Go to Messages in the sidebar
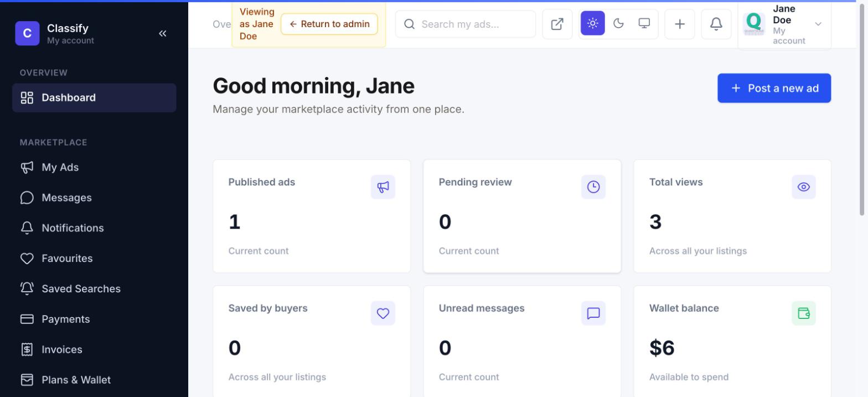This screenshot has width=868, height=397. pos(94,198)
